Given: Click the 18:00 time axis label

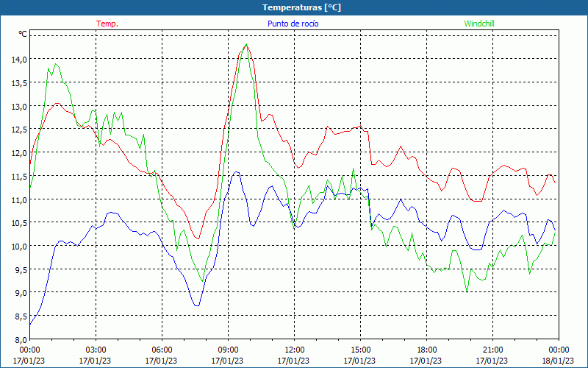Looking at the screenshot, I should click(426, 350).
